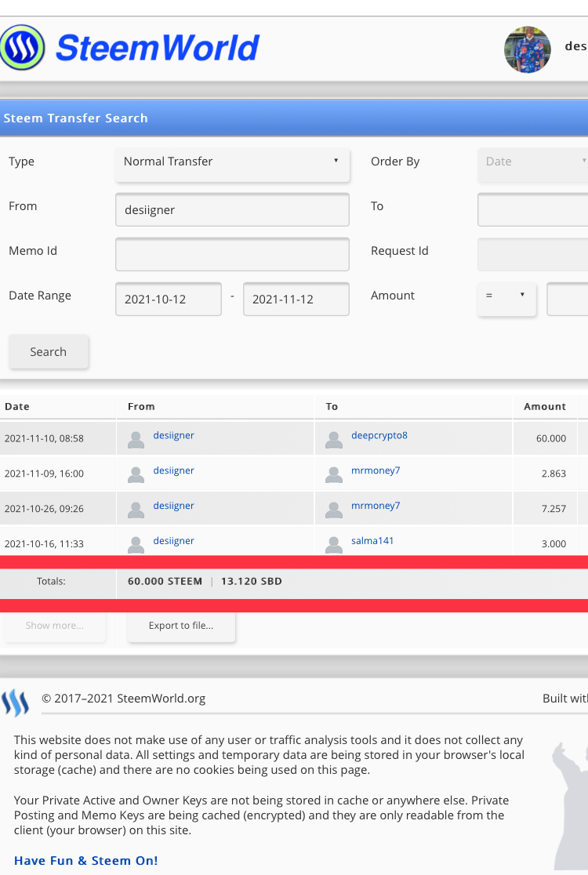Screen dimensions: 588x875
Task: Focus the From field containing desiigner
Action: pyautogui.click(x=233, y=210)
